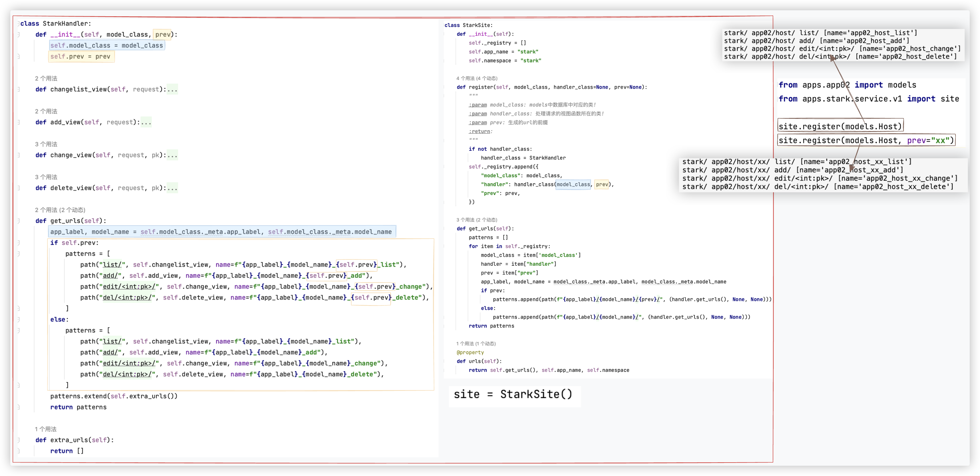980x476 pixels.
Task: Click the 'site = StarkSite()' text block
Action: point(513,395)
